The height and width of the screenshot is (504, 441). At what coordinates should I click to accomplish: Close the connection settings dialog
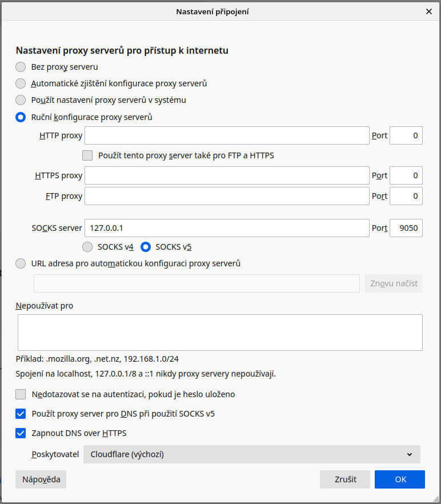[x=428, y=11]
